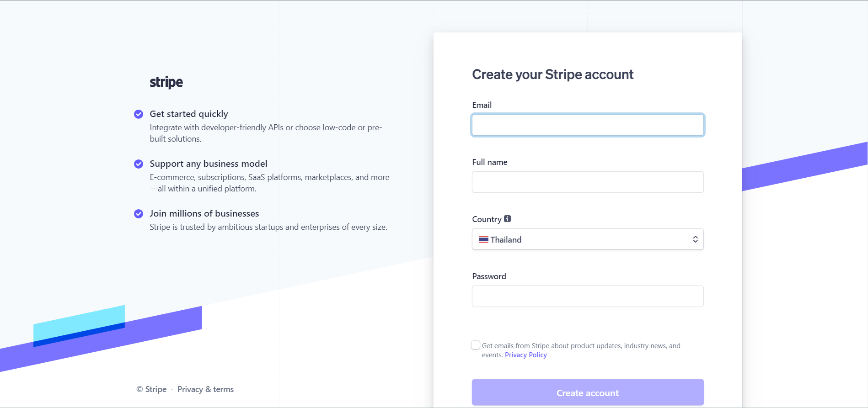
Task: Click the Email label above the field
Action: point(482,105)
